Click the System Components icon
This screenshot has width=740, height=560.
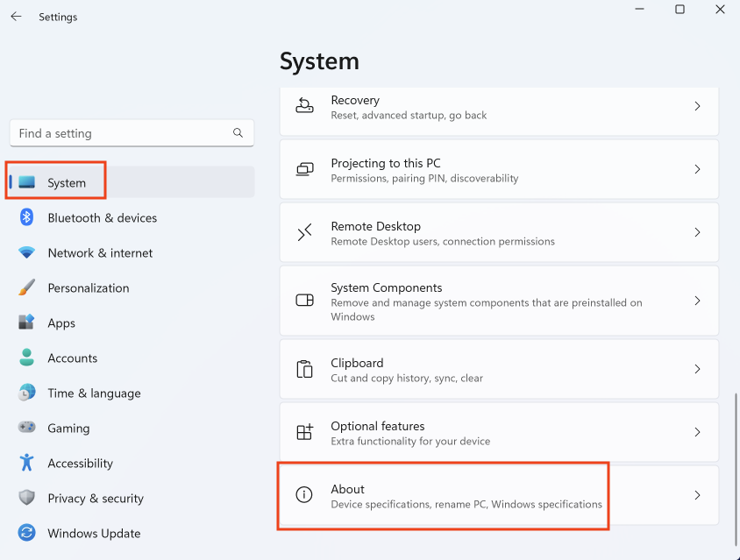pos(304,300)
